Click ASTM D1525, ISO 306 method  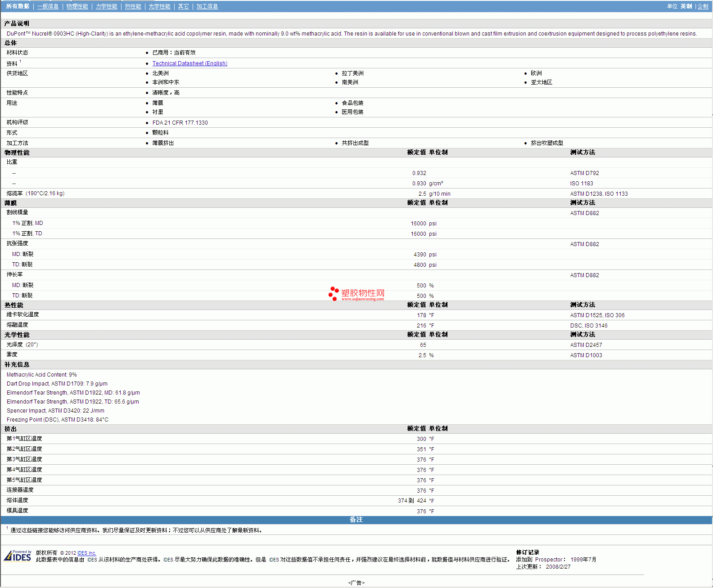pyautogui.click(x=597, y=315)
